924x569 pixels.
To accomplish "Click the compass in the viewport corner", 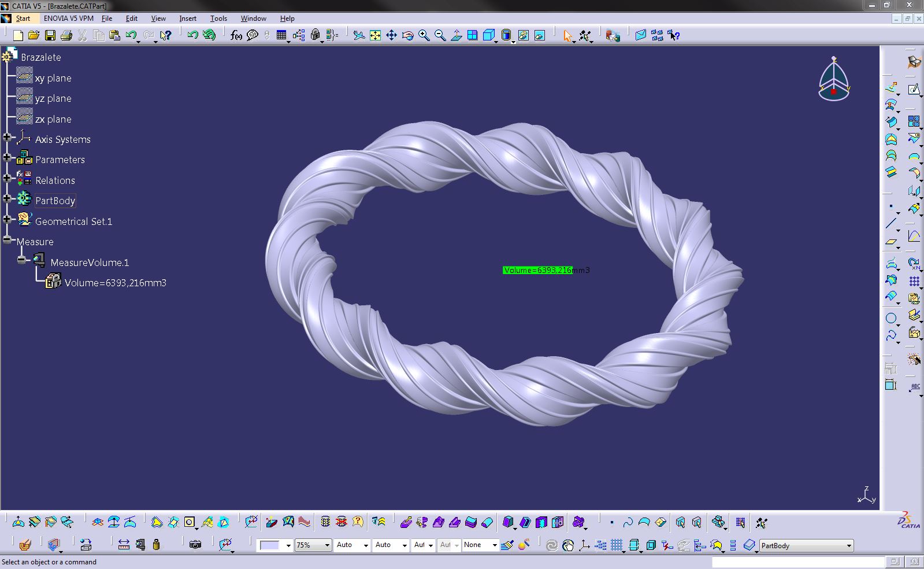I will (x=834, y=79).
